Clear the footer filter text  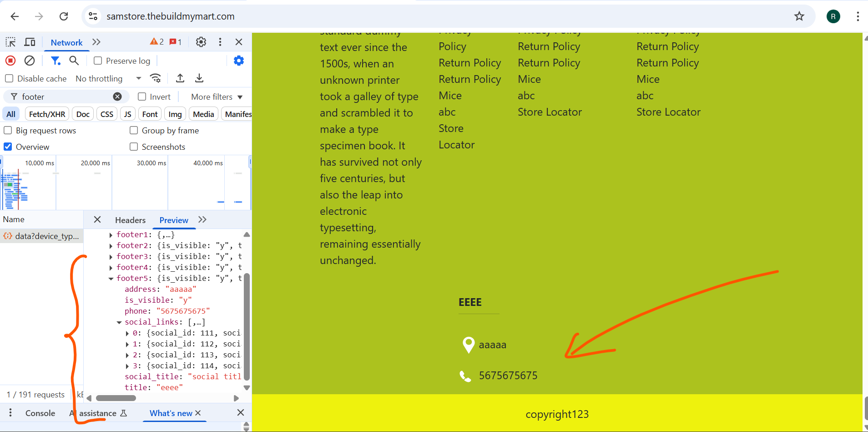click(x=117, y=97)
